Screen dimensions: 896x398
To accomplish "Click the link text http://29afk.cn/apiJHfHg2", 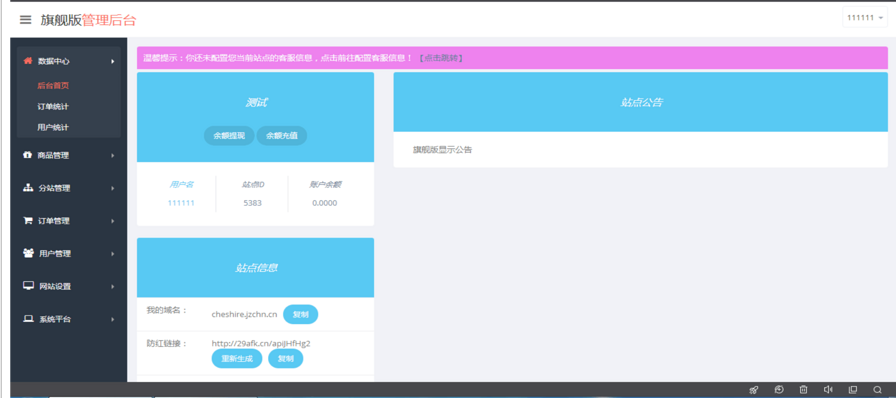I will pyautogui.click(x=261, y=344).
